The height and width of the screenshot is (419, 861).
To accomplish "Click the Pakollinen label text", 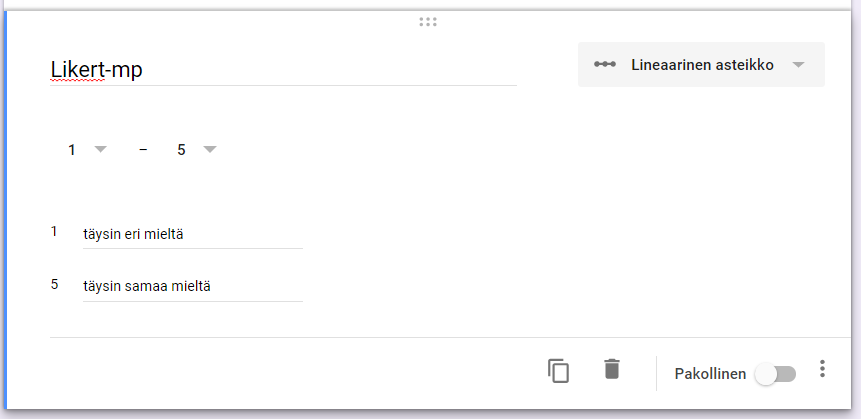I will (710, 374).
